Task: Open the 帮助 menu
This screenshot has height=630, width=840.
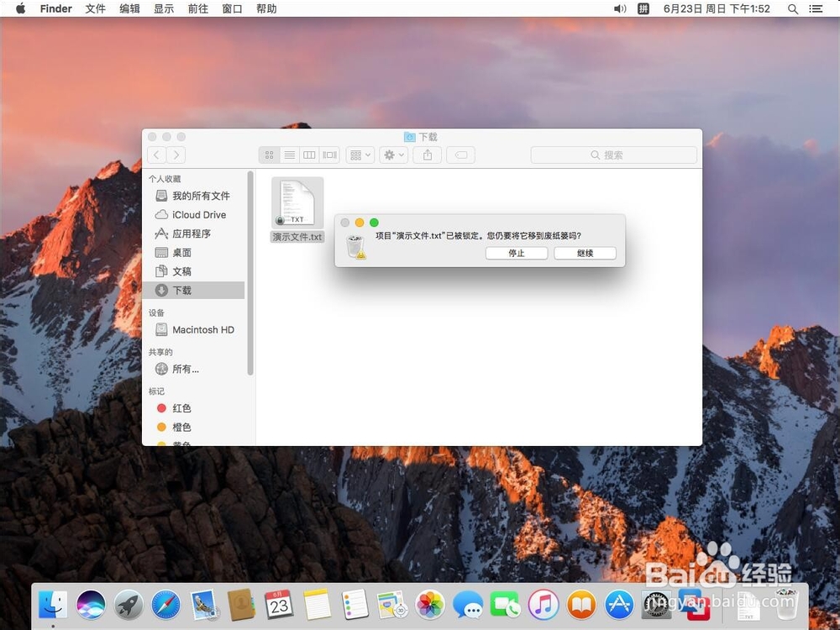Action: 267,8
